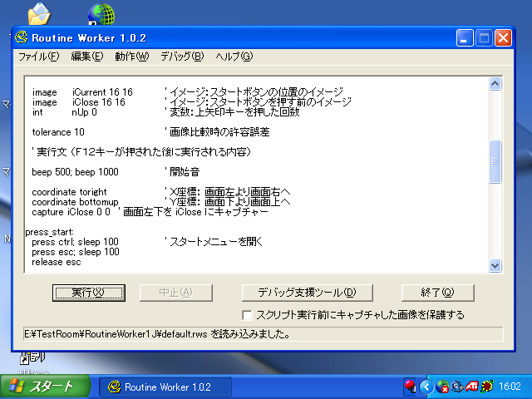Click the script scrollbar down arrow
Image resolution: width=532 pixels, height=399 pixels.
[495, 265]
